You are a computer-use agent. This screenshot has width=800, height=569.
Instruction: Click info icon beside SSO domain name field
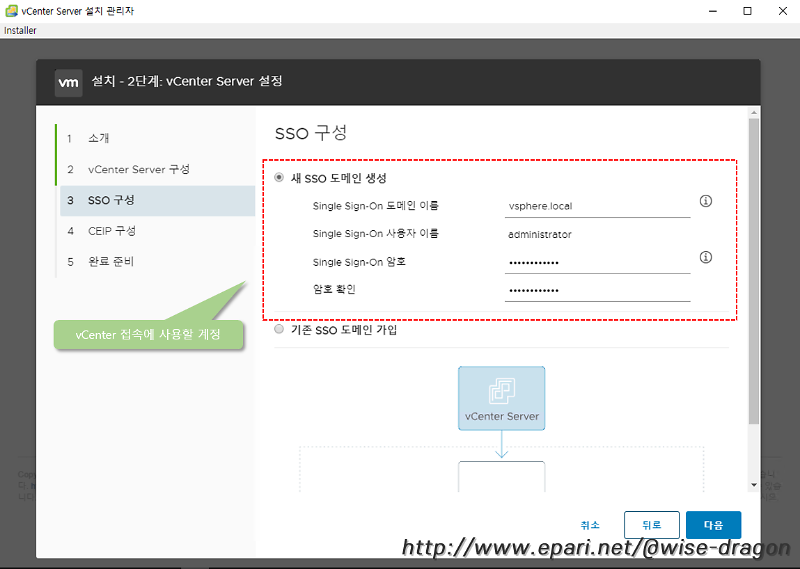(x=706, y=201)
